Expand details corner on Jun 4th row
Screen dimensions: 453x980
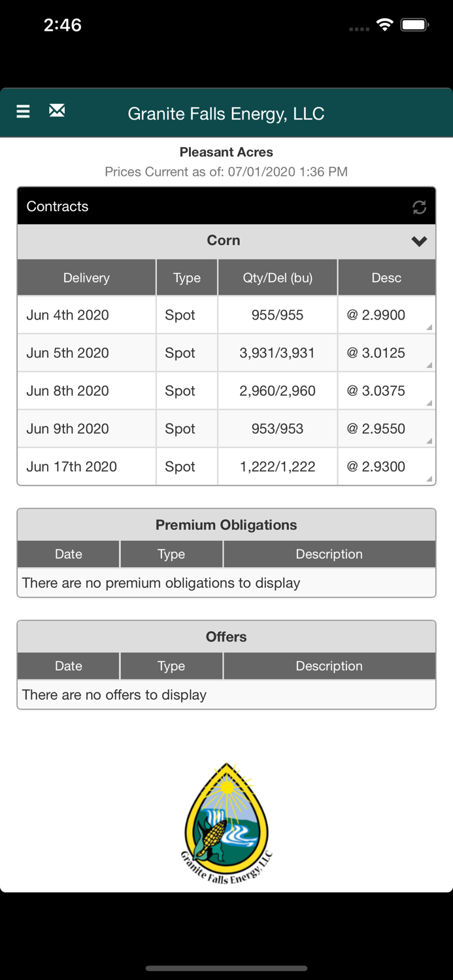tap(429, 327)
